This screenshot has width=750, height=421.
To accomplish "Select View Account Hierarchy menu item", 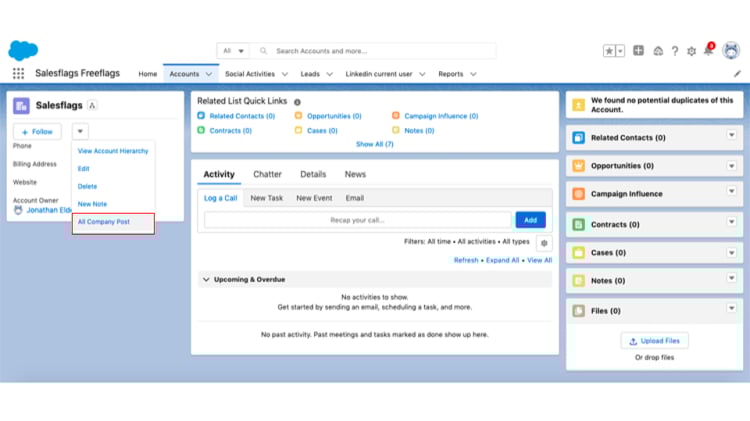I will [x=113, y=151].
